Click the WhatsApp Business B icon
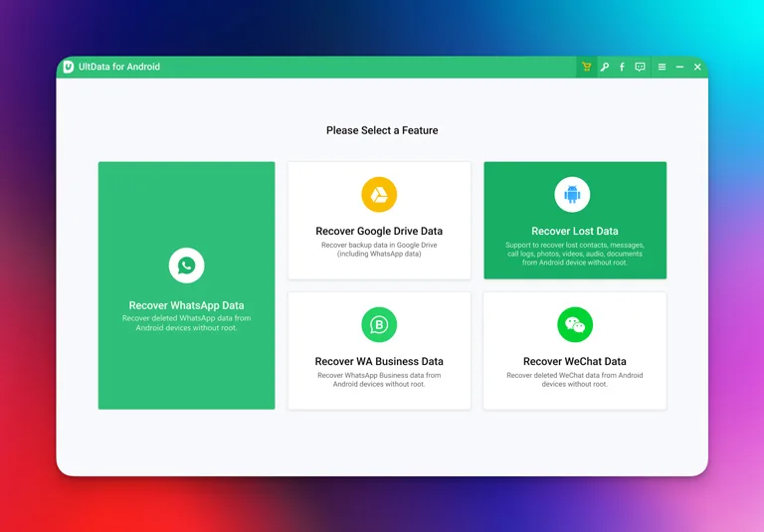 click(x=379, y=324)
